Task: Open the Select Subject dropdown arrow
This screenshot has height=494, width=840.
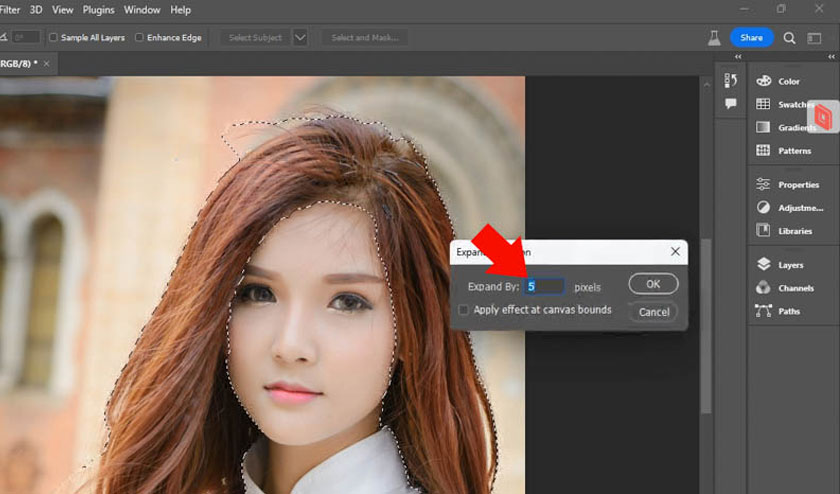Action: 300,38
